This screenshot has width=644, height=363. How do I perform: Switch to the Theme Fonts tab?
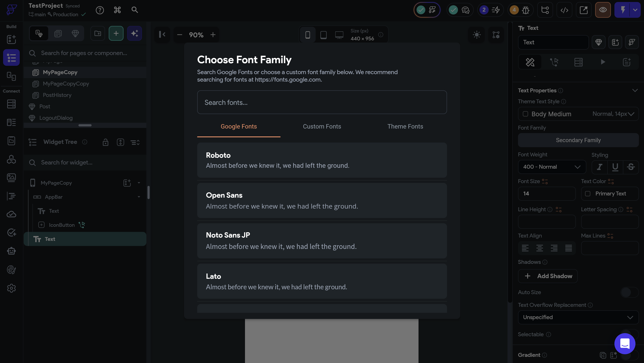pyautogui.click(x=405, y=127)
